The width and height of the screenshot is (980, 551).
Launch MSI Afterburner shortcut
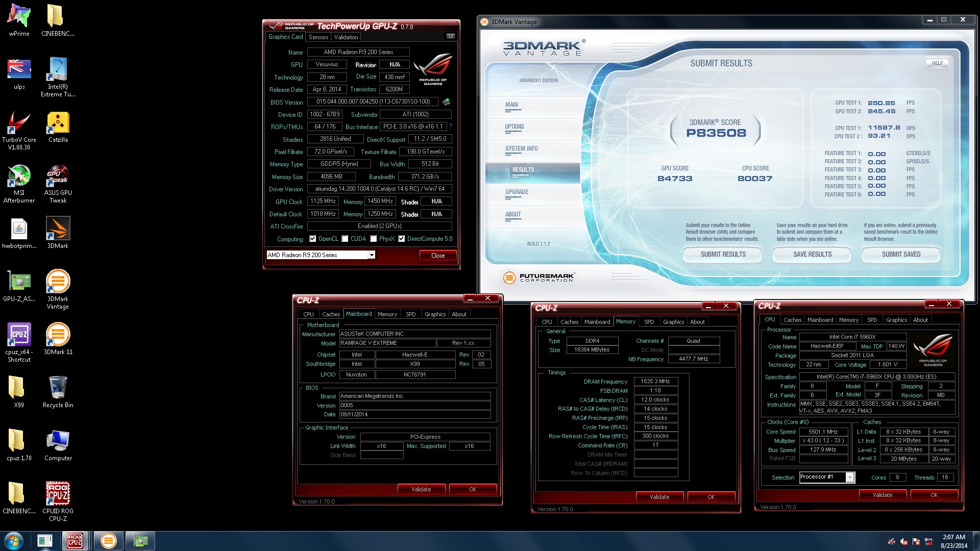click(19, 184)
